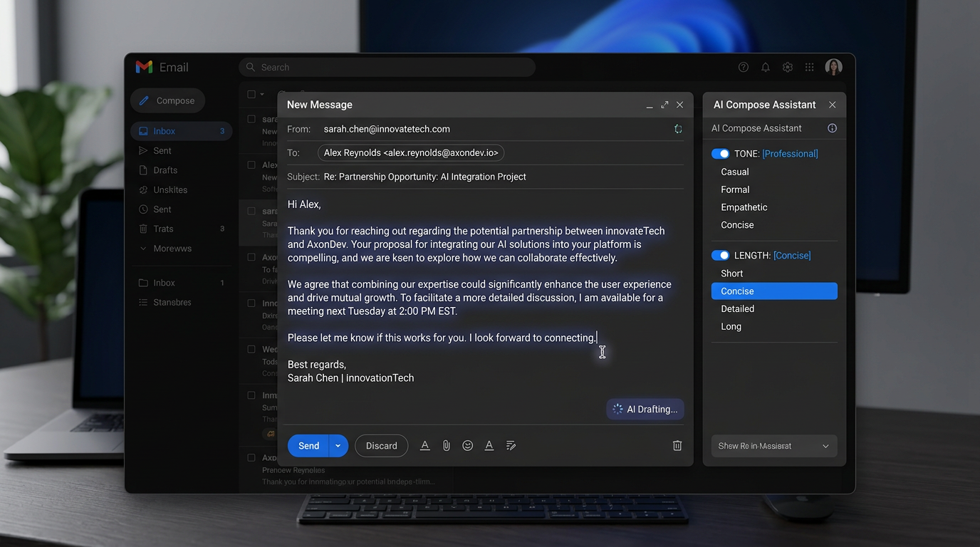980x547 pixels.
Task: Expand New Message to full screen
Action: pos(664,105)
